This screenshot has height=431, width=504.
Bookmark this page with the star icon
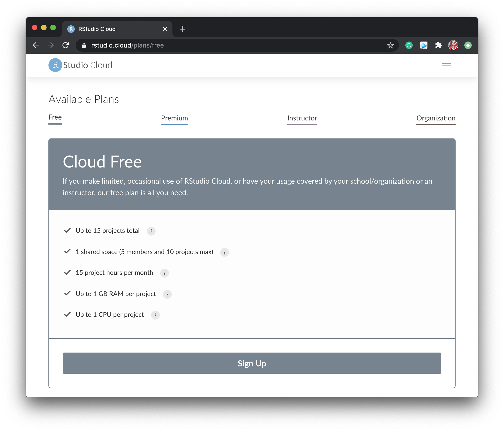[390, 45]
